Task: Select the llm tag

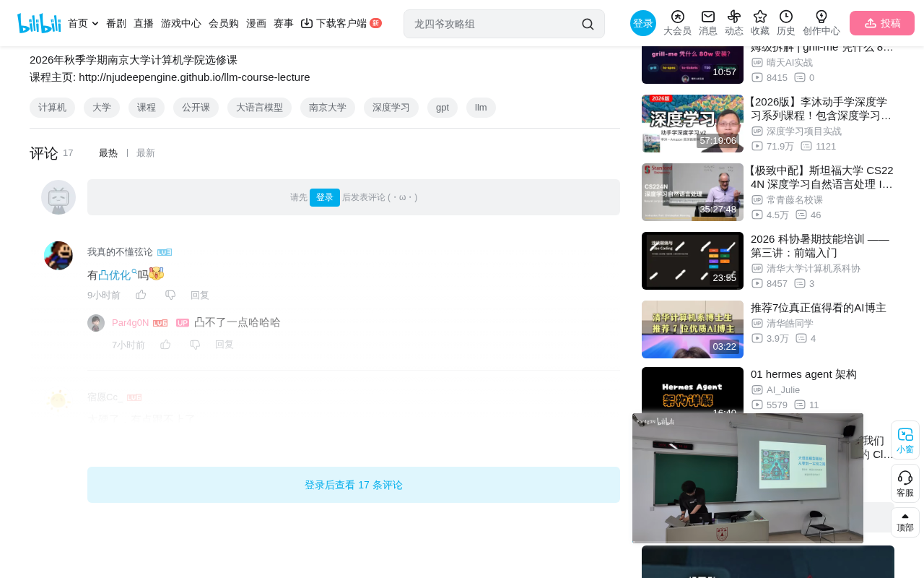Action: [x=481, y=108]
